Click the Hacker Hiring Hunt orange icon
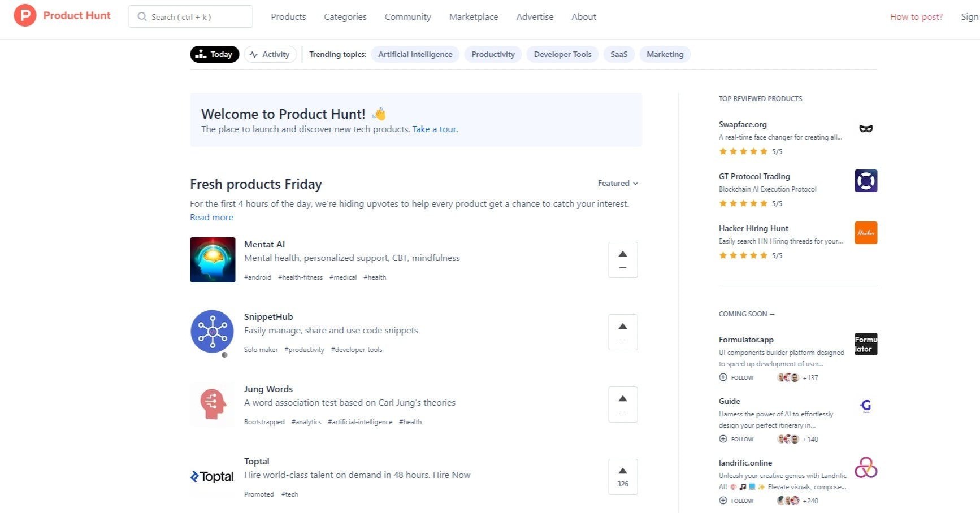The width and height of the screenshot is (980, 513). click(x=865, y=233)
